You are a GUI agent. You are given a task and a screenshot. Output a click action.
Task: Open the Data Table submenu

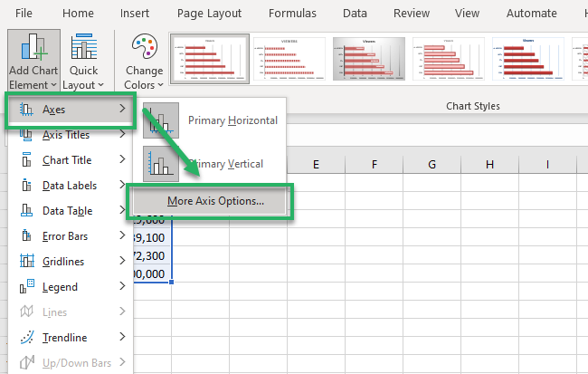click(121, 211)
